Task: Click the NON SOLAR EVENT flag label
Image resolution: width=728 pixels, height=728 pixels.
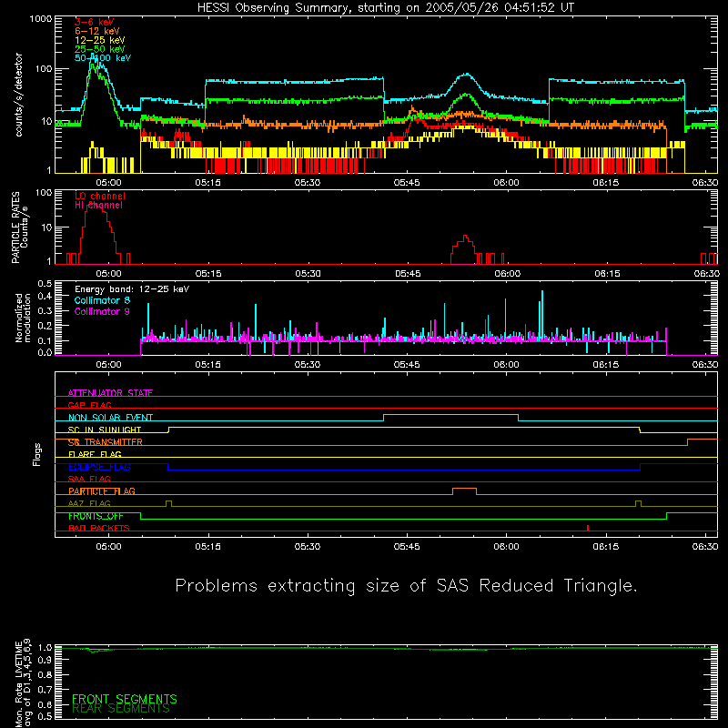Action: [110, 418]
